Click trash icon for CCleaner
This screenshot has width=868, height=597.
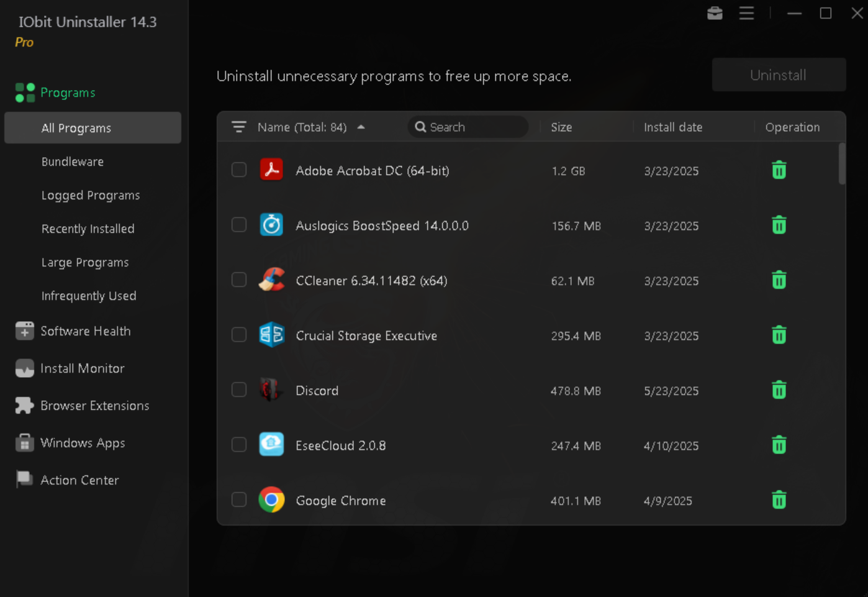(x=779, y=280)
